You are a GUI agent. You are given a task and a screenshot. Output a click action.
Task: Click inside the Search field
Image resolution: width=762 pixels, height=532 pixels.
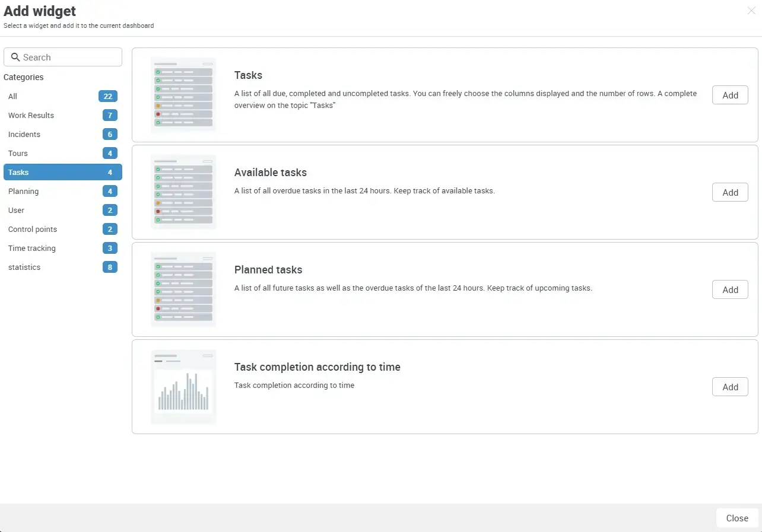62,57
